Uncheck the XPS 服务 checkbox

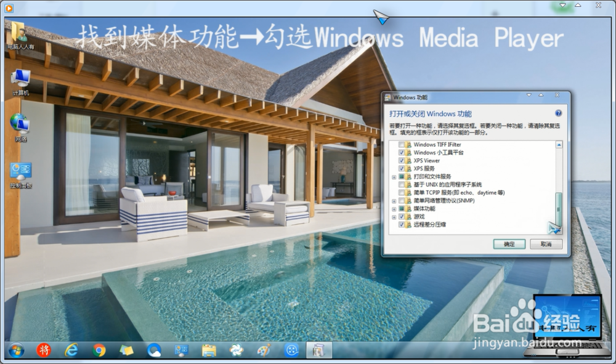tap(402, 169)
